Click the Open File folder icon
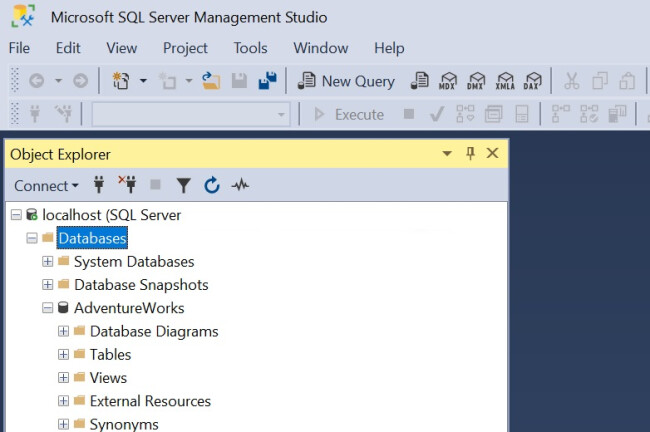650x432 pixels. pyautogui.click(x=211, y=80)
